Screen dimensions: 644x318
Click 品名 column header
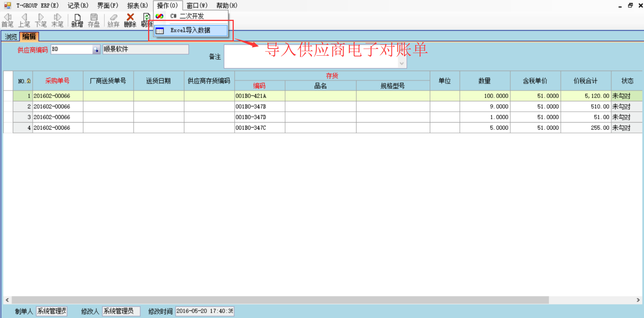pos(321,86)
